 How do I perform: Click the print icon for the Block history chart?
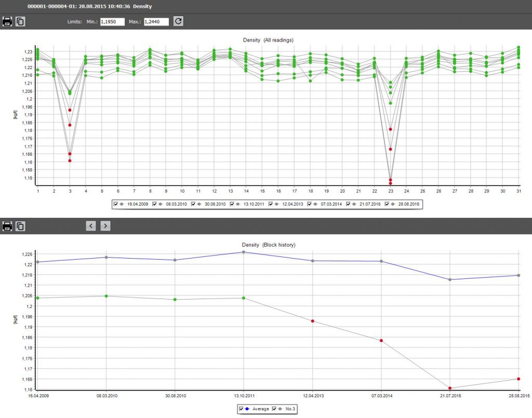[7, 225]
